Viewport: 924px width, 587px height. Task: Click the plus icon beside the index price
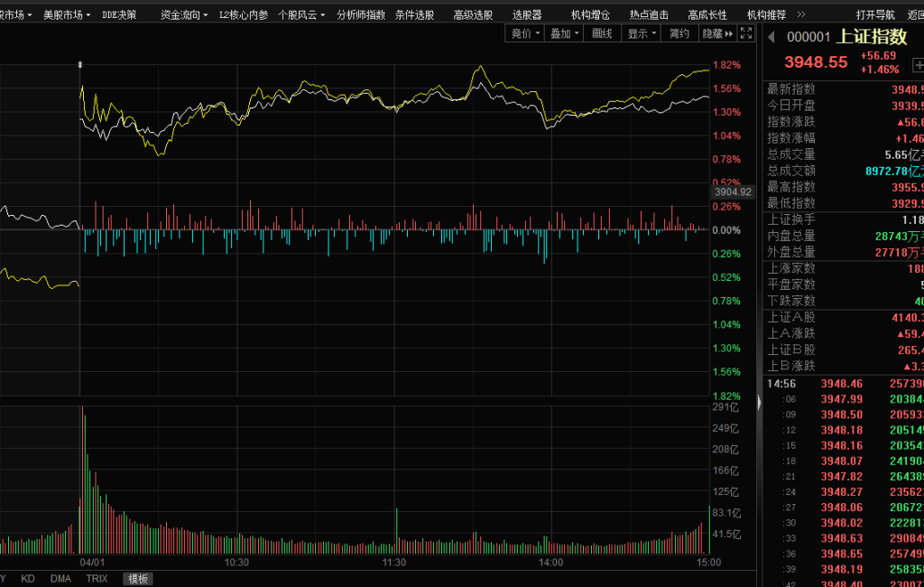[x=919, y=65]
